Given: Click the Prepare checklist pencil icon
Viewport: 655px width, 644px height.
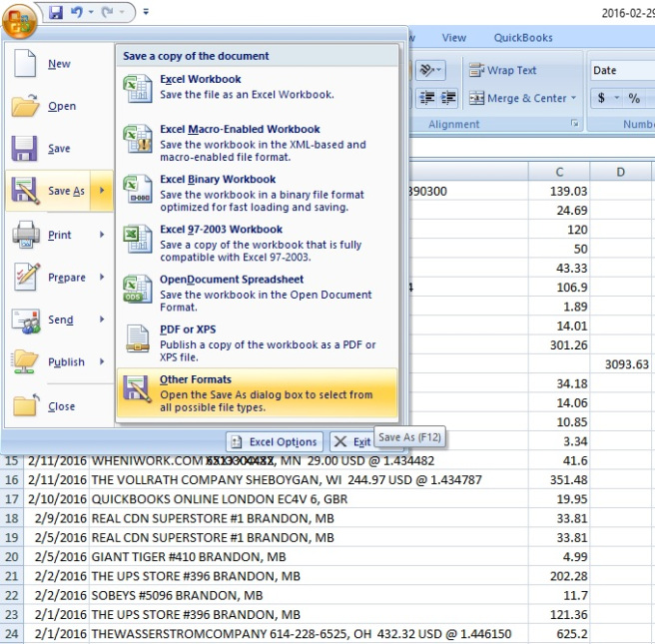Looking at the screenshot, I should [27, 277].
